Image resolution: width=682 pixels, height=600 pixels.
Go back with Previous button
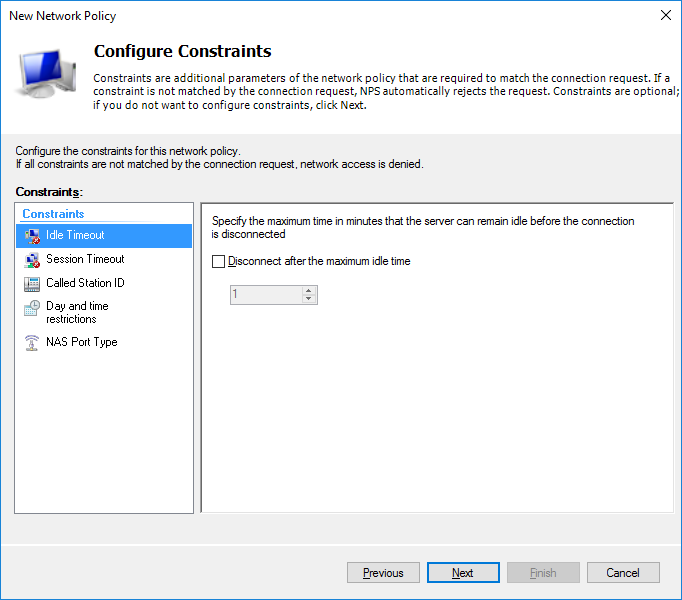coord(383,573)
